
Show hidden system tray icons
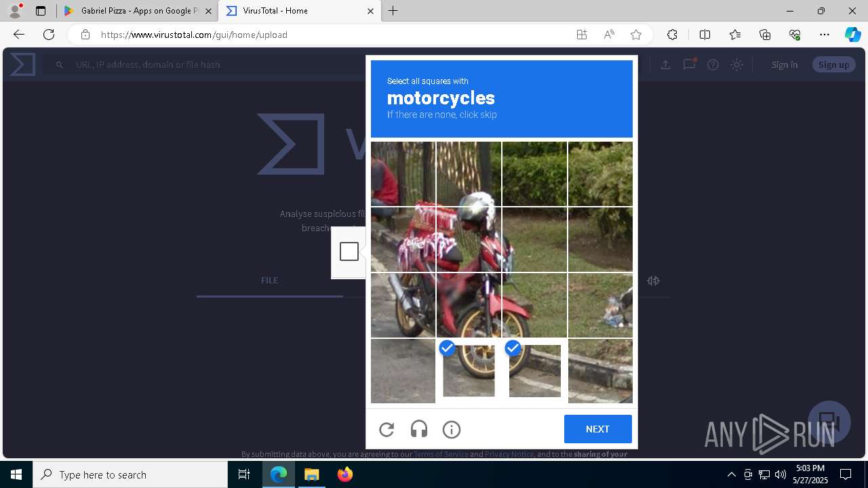point(731,474)
